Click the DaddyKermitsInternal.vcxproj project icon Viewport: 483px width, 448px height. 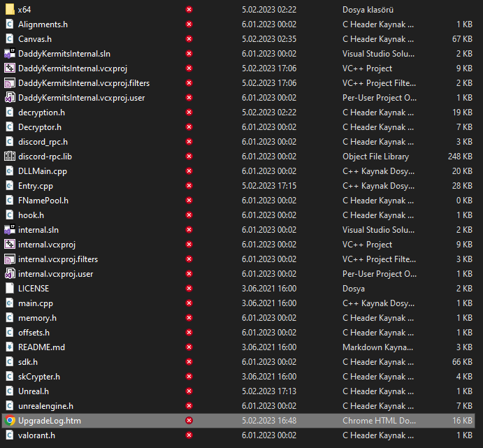coord(10,68)
